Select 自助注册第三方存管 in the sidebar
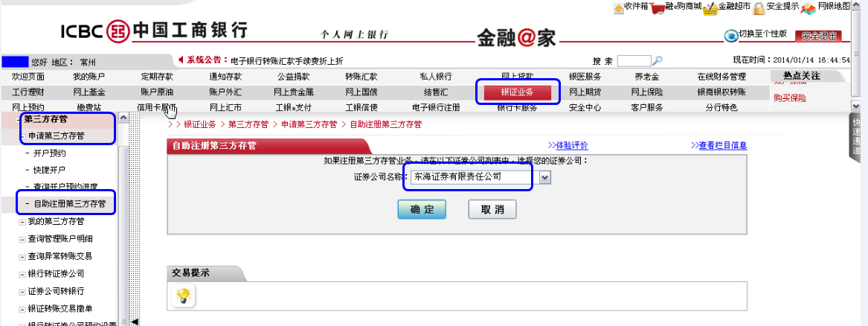 click(x=70, y=204)
